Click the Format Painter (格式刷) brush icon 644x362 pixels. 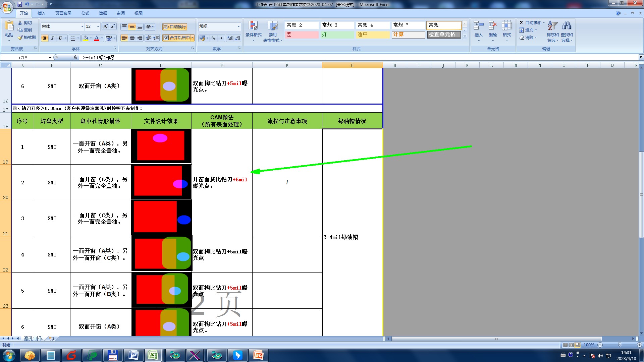(20, 38)
